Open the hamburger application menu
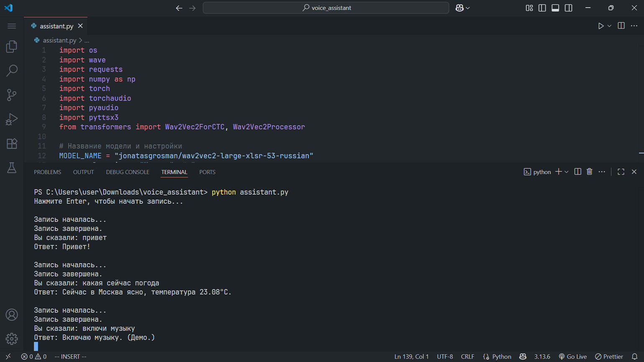 pyautogui.click(x=12, y=26)
